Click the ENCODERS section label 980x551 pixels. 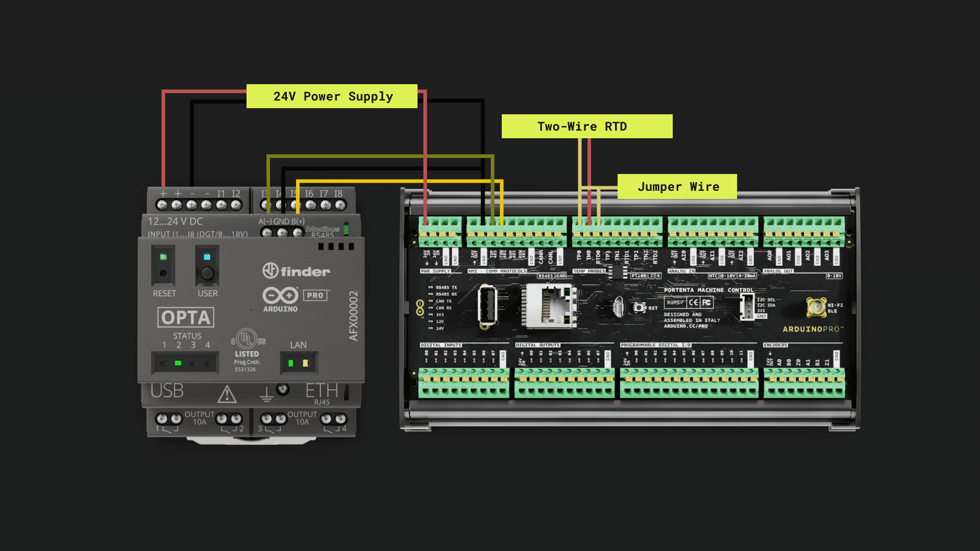pos(775,345)
